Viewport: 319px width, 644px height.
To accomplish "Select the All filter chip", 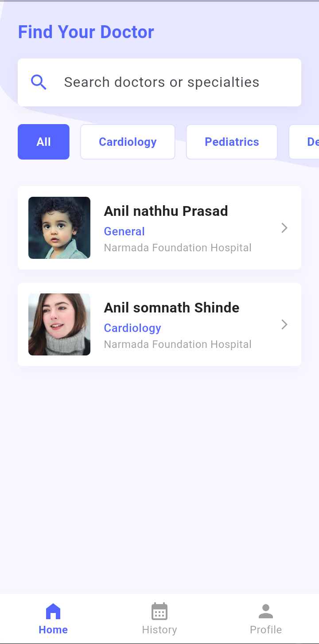I will (43, 142).
